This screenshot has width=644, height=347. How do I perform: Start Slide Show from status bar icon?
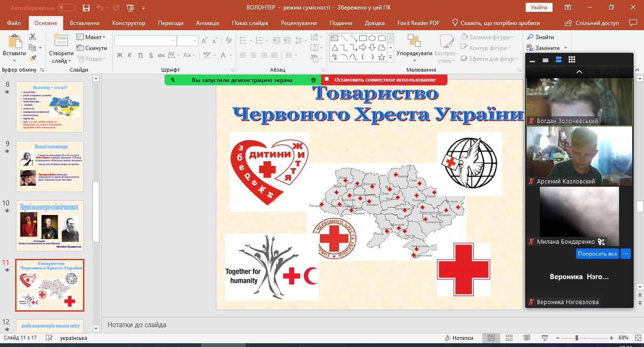544,338
